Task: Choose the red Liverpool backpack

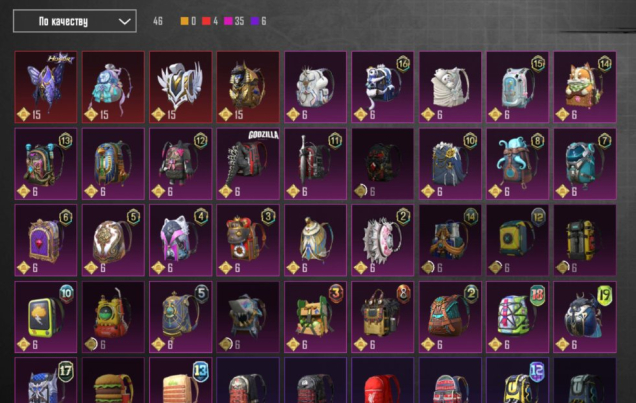Action: [x=382, y=380]
